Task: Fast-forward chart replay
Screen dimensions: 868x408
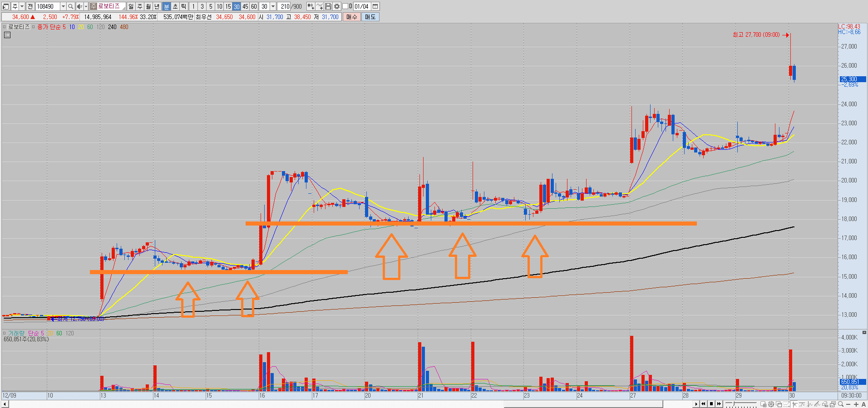Action: coord(719,404)
